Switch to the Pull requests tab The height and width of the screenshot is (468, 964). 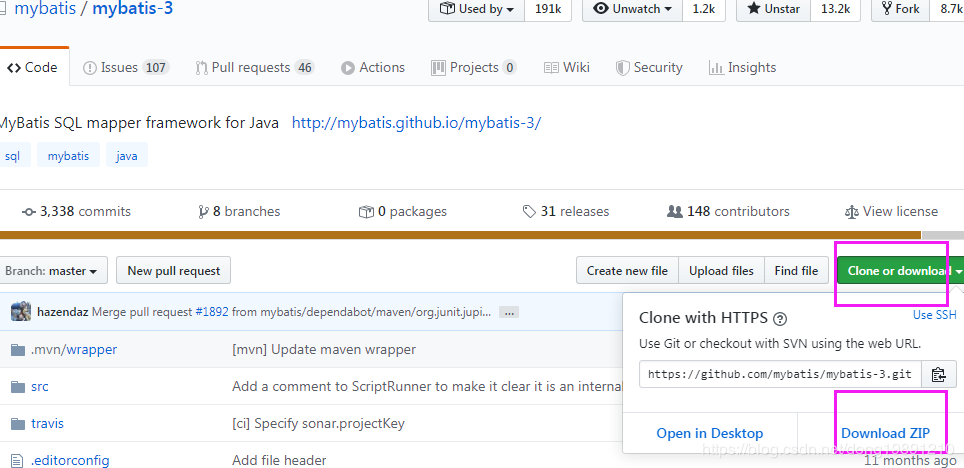[255, 68]
